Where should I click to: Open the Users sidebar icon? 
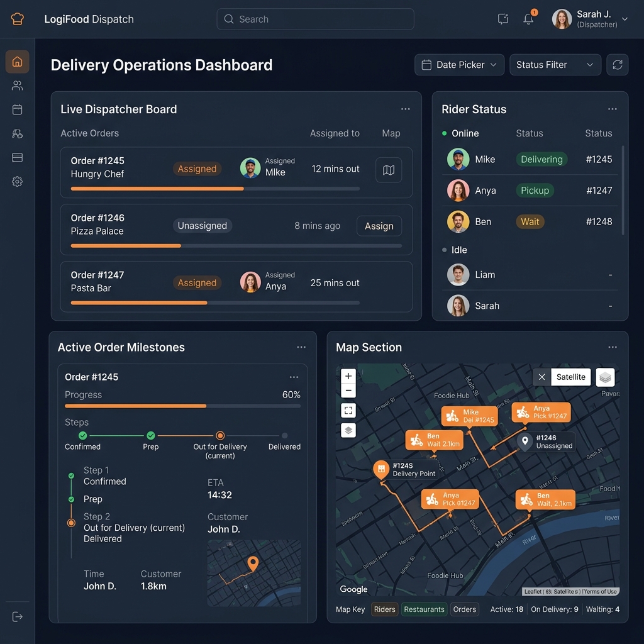coord(17,86)
